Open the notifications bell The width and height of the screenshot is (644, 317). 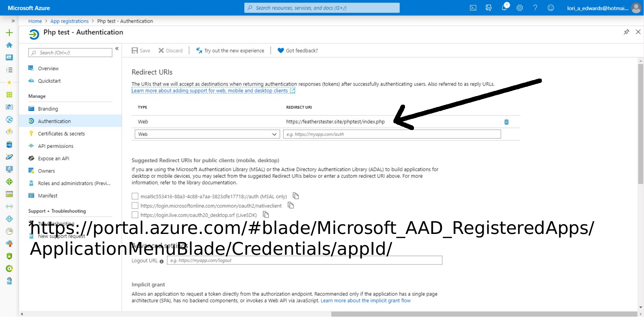(504, 8)
